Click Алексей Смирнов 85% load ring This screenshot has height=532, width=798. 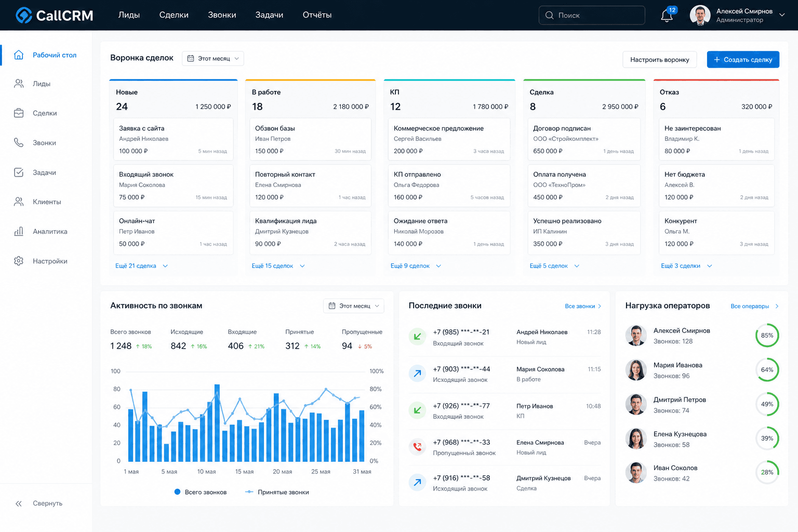[x=767, y=336]
